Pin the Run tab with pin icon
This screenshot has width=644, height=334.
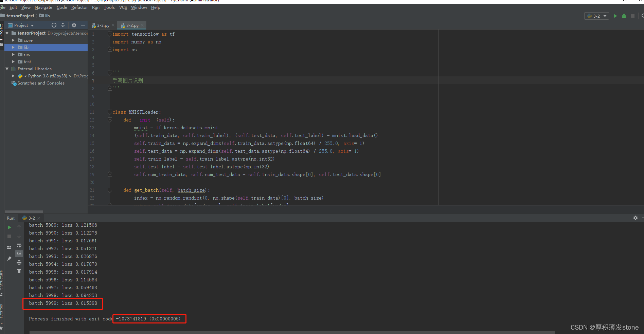coord(9,259)
